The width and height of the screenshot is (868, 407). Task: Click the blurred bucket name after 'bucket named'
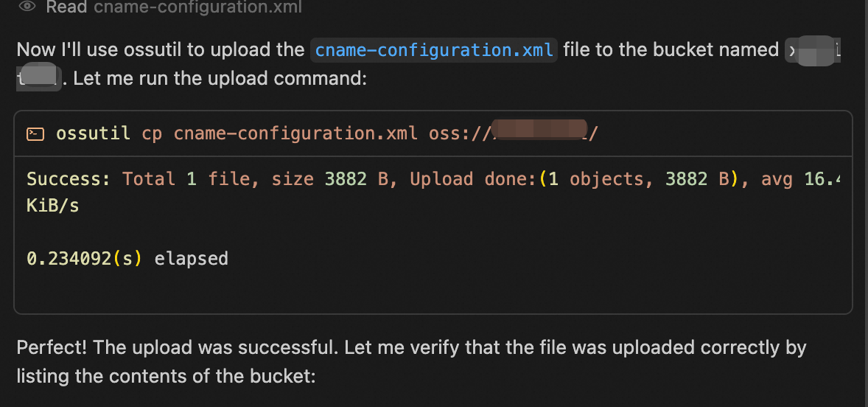(811, 50)
